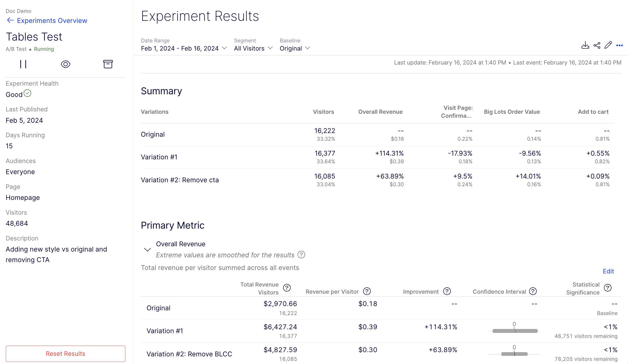
Task: Archive the Tables Test experiment
Action: coord(108,64)
